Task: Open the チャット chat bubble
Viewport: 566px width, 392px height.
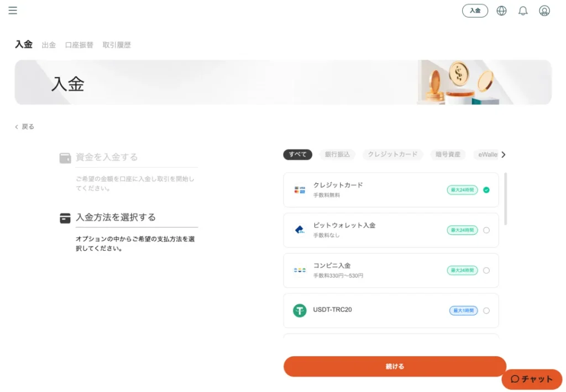Action: (x=531, y=379)
